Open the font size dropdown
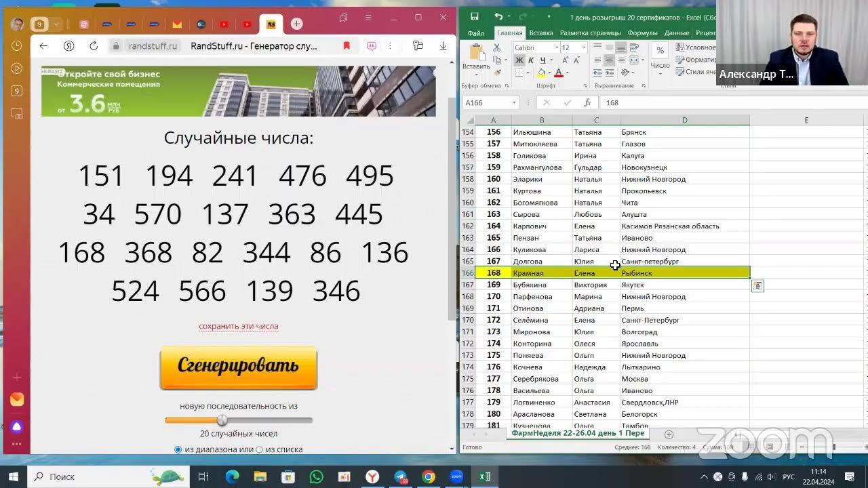Image resolution: width=868 pixels, height=488 pixels. 583,47
